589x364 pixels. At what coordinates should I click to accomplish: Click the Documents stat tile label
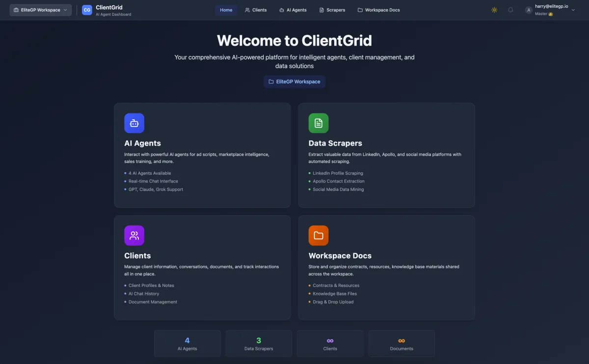click(x=402, y=349)
